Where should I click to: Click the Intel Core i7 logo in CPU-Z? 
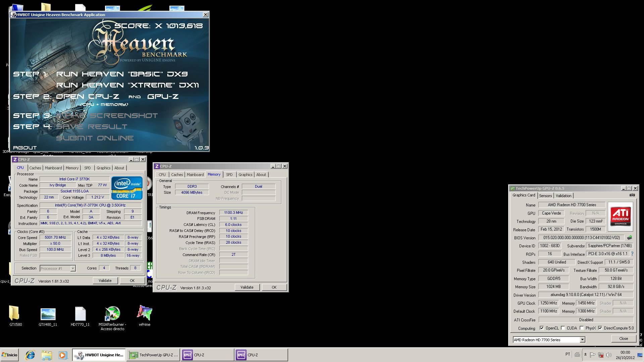(127, 188)
